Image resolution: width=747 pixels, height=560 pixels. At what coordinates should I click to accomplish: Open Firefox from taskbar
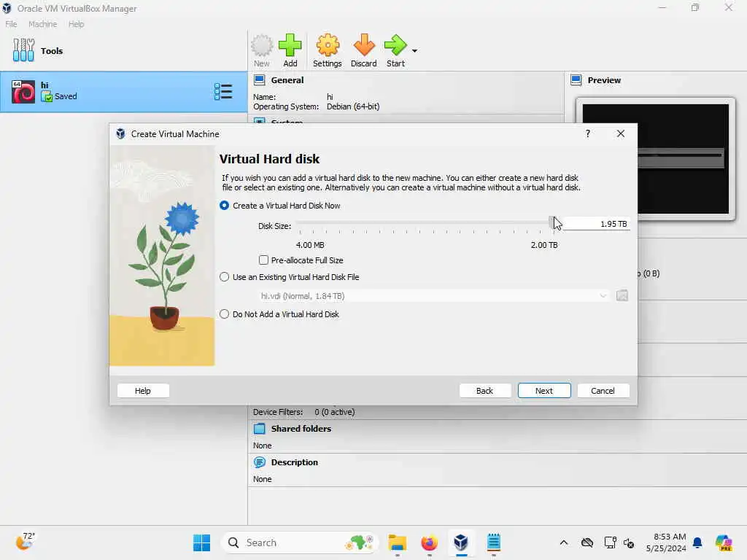[x=429, y=542]
